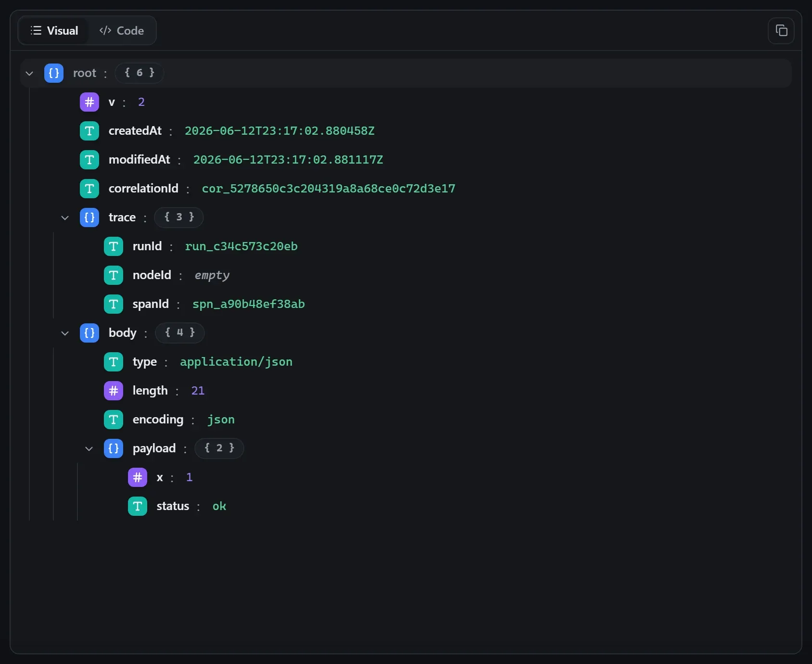Click the object icon beside payload
The height and width of the screenshot is (664, 812).
[x=114, y=448]
